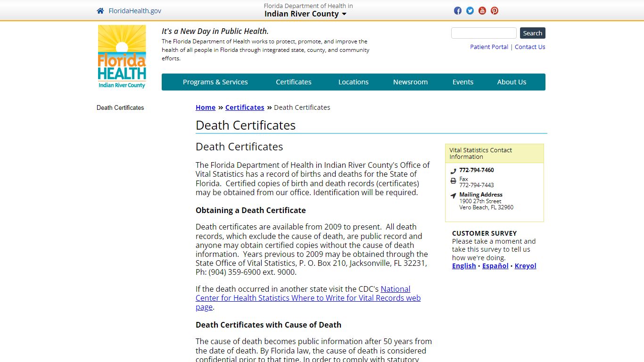The height and width of the screenshot is (362, 644).
Task: Click the fax printer icon
Action: tap(453, 181)
